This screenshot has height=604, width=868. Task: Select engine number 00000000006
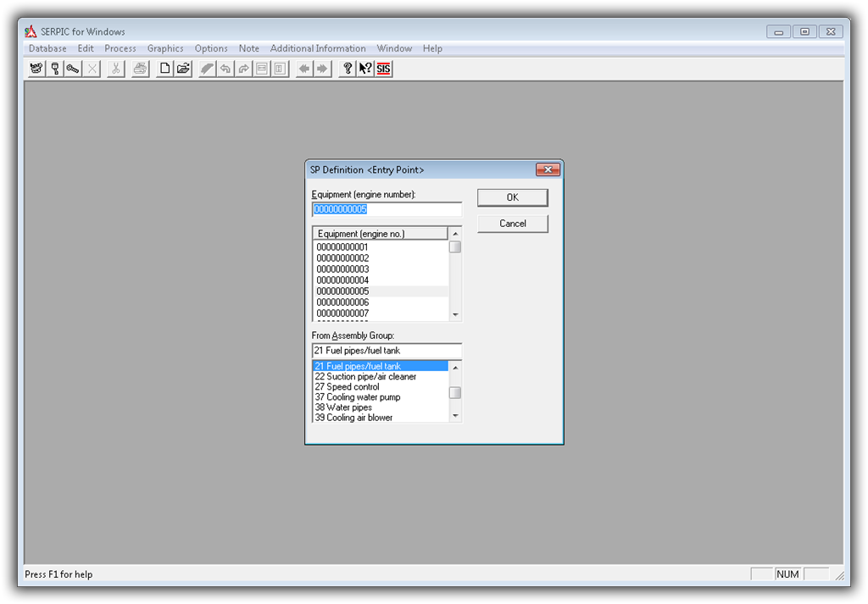pos(381,302)
